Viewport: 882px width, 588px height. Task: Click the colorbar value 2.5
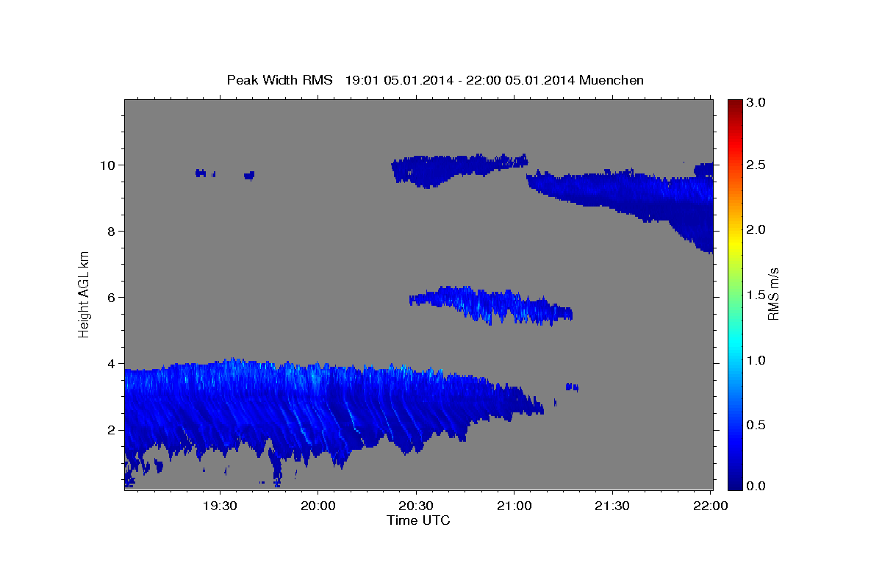tap(756, 165)
